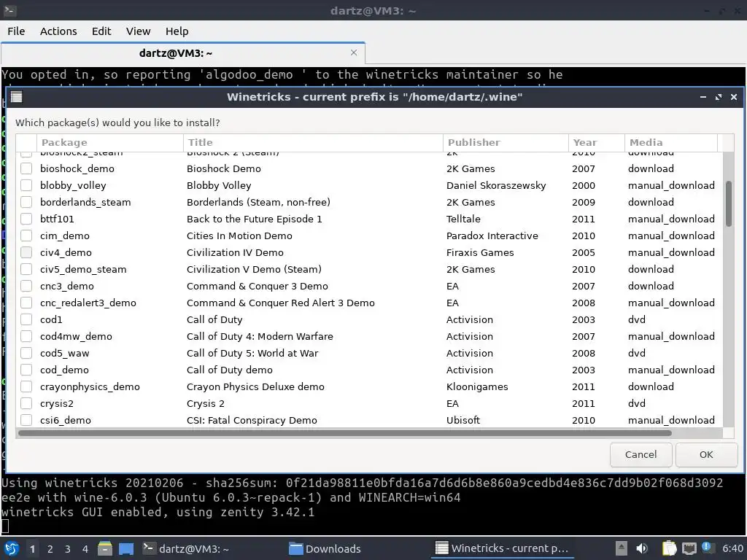747x560 pixels.
Task: Open the Help menu
Action: 177,31
